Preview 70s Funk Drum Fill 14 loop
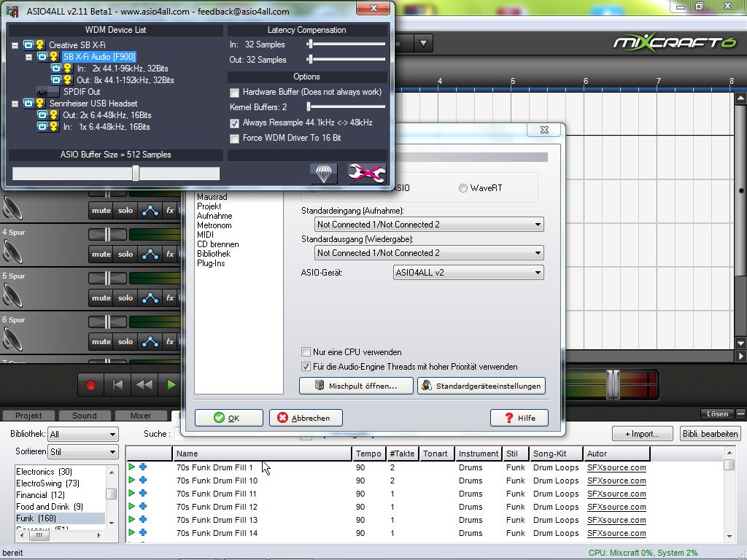747x560 pixels. 132,533
